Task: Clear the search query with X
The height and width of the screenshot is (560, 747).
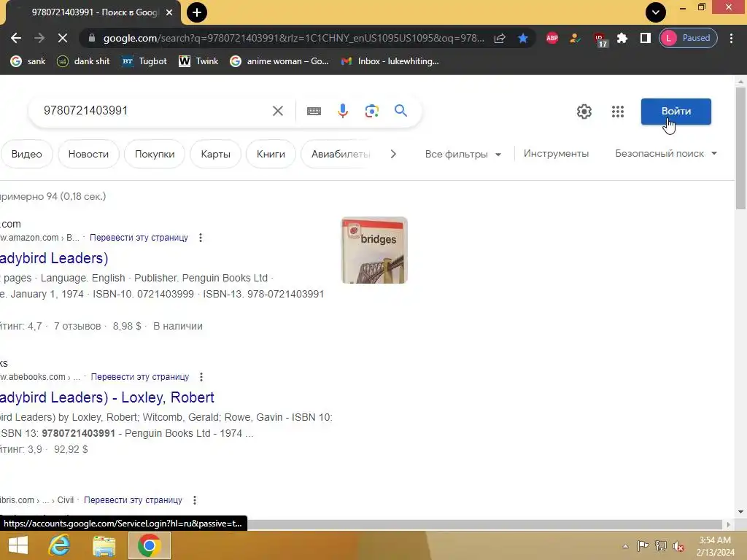Action: [x=278, y=111]
